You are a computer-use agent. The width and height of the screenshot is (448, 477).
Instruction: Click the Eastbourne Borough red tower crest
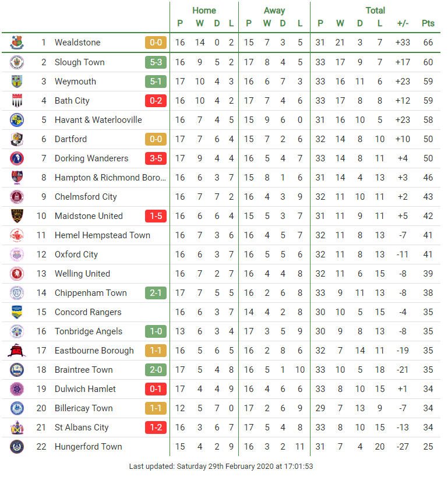[x=17, y=350]
